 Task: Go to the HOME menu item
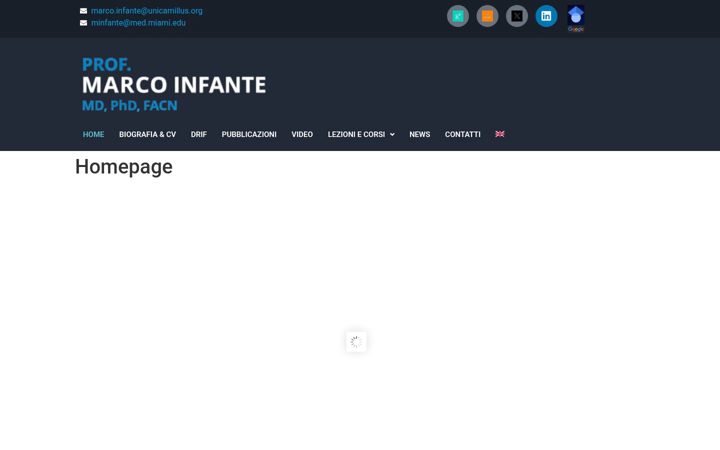coord(93,135)
